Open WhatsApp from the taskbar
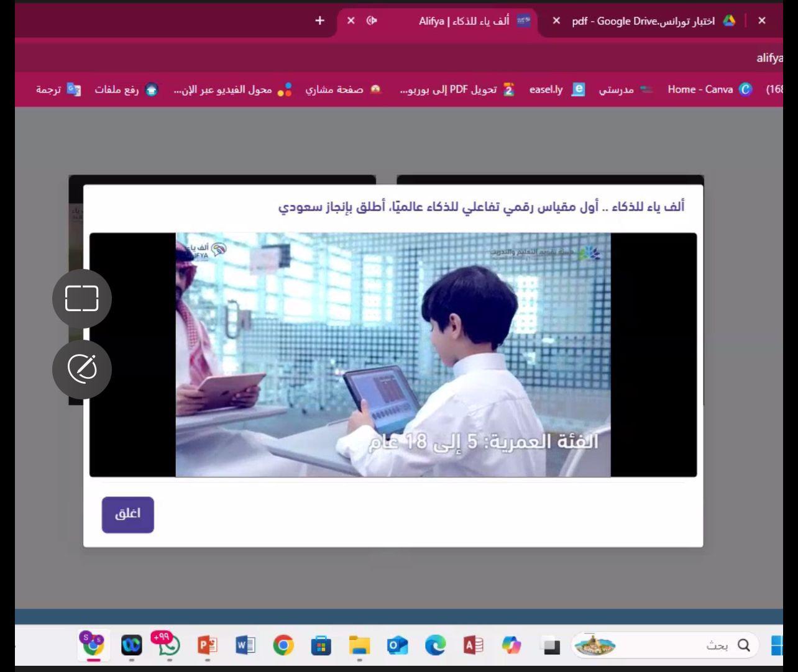 [169, 646]
